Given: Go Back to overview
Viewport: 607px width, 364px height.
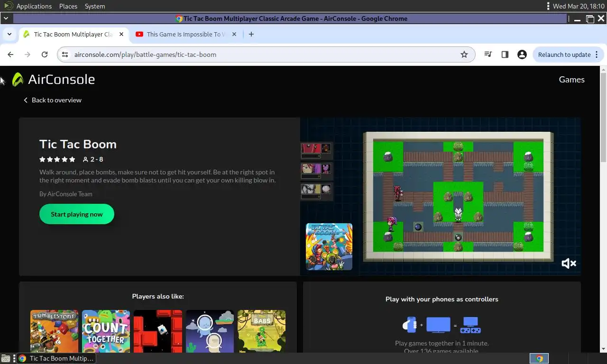Looking at the screenshot, I should [53, 100].
